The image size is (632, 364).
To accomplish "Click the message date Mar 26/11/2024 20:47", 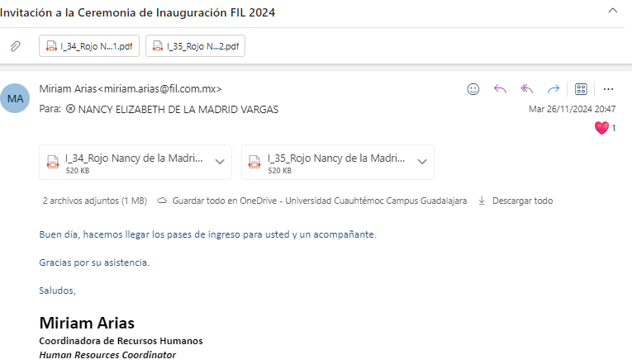I will [572, 109].
